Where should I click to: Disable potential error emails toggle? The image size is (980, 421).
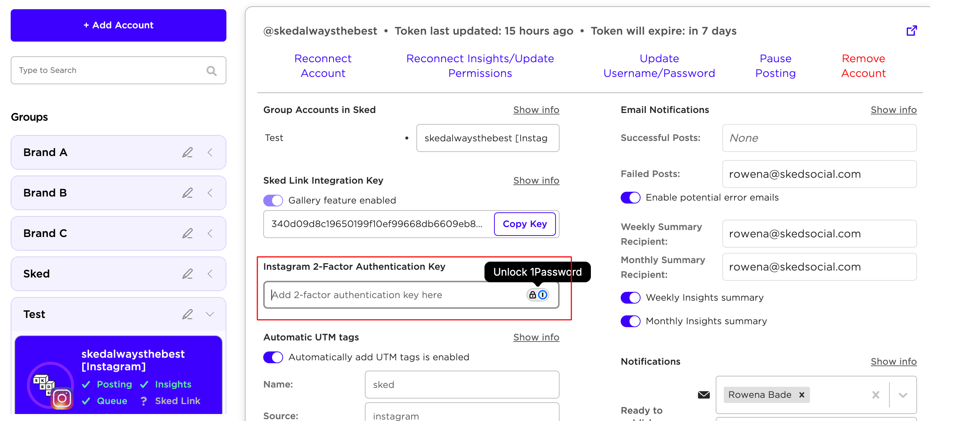coord(630,198)
